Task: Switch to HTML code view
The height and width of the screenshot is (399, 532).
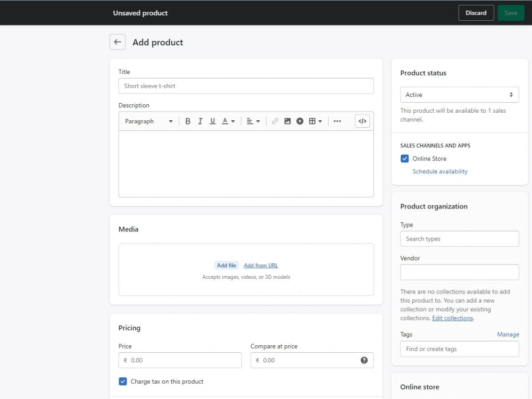Action: pyautogui.click(x=362, y=121)
